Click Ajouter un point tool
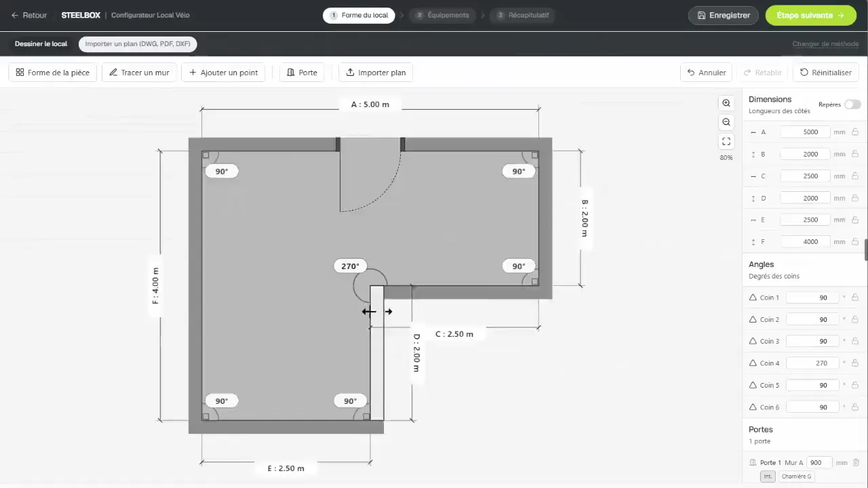Image resolution: width=868 pixels, height=488 pixels. coord(223,73)
